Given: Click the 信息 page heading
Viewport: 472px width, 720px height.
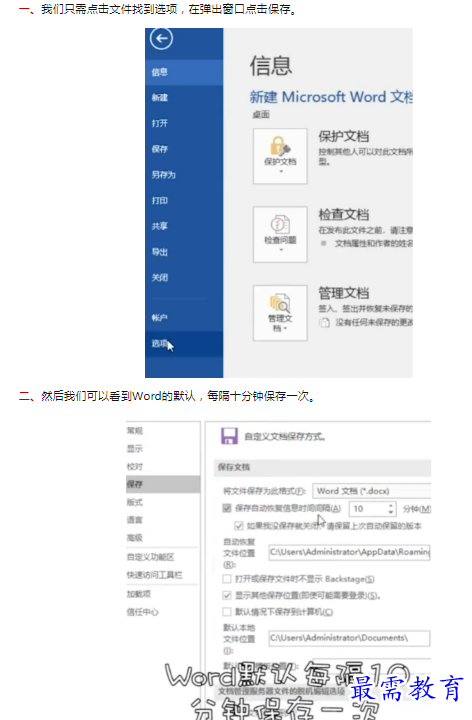Looking at the screenshot, I should pos(271,66).
